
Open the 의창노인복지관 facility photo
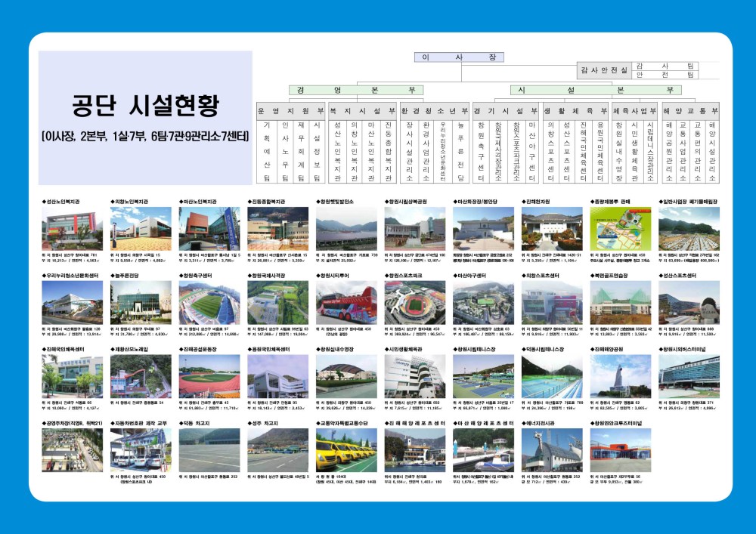pyautogui.click(x=141, y=228)
